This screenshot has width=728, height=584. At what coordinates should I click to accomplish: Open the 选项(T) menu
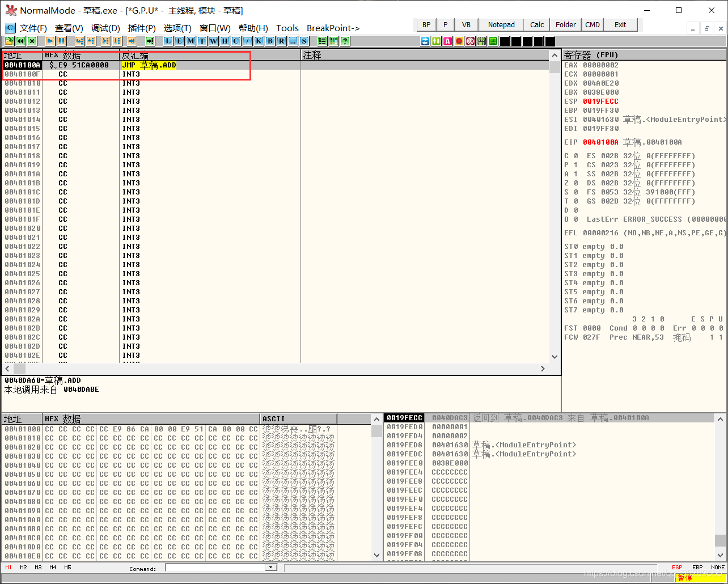point(177,28)
